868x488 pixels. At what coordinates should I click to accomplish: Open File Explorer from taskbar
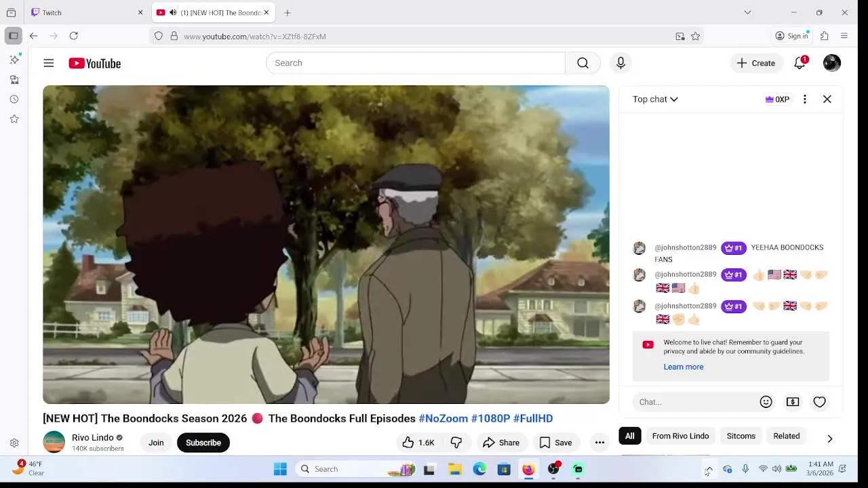[x=455, y=469]
